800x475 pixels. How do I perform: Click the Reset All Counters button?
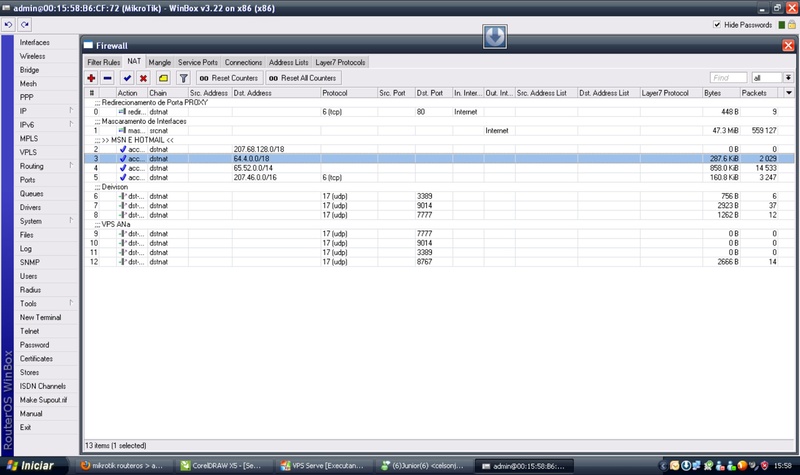(x=303, y=78)
